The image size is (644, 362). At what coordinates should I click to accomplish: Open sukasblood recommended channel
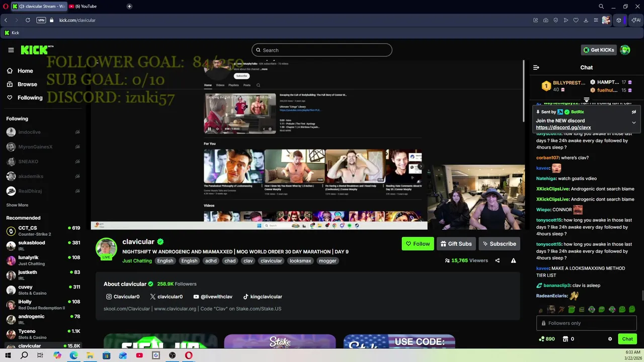43,245
